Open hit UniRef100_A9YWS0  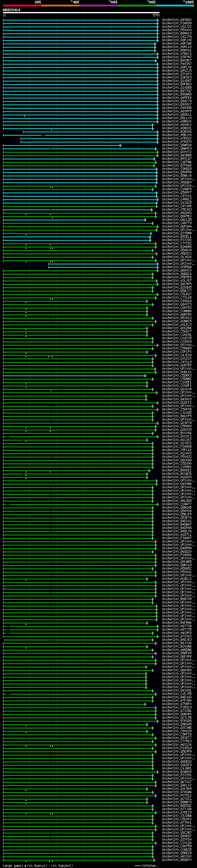point(176,20)
